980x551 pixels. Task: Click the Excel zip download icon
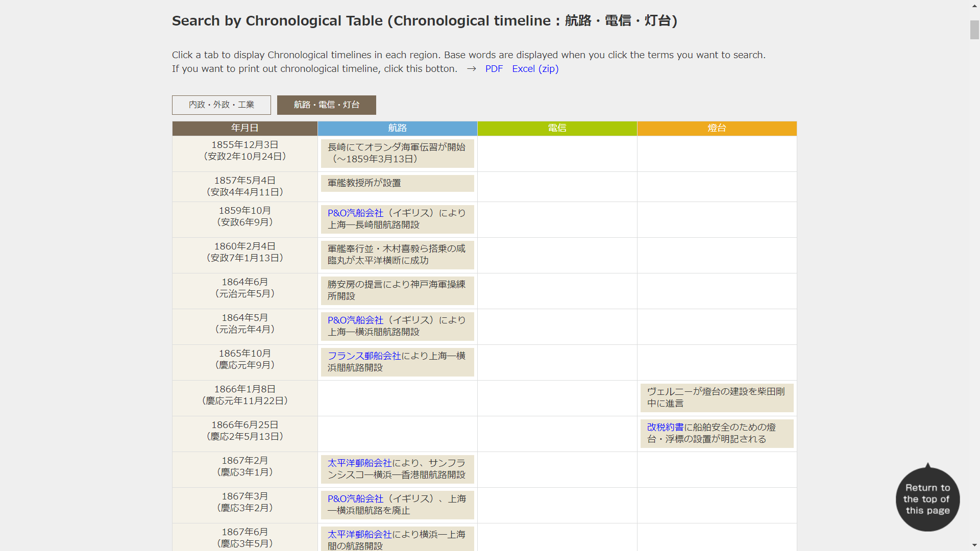[535, 69]
